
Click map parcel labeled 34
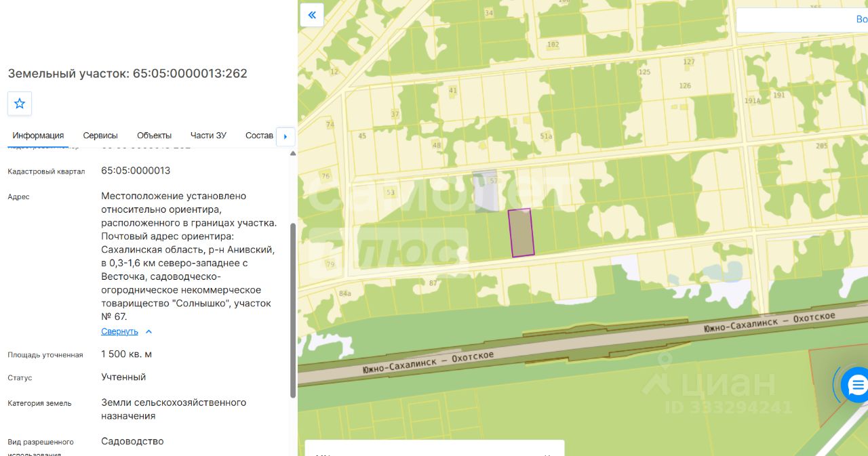coord(489,13)
